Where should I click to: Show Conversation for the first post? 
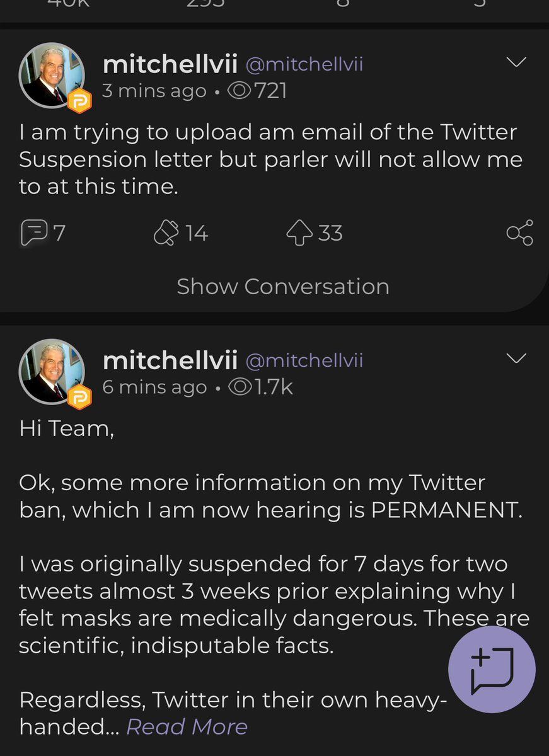(282, 287)
